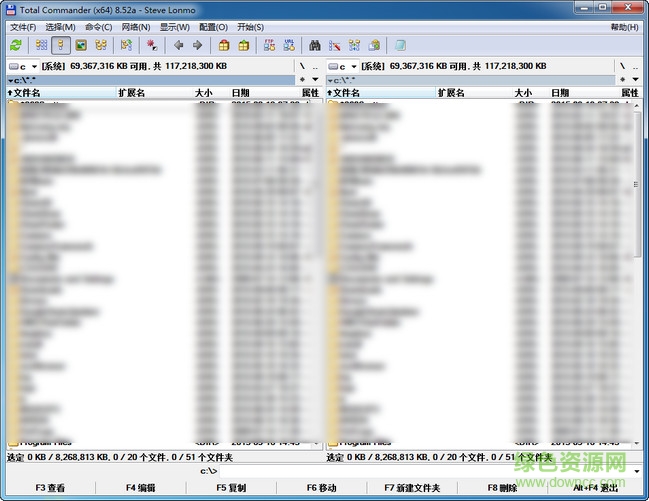Open the right panel directory hotlist diamond button
Viewport: 649px width, 501px height.
pos(622,79)
